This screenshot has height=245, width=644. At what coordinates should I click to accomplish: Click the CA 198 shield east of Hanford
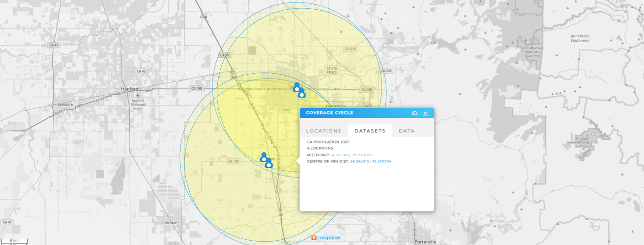(196, 88)
